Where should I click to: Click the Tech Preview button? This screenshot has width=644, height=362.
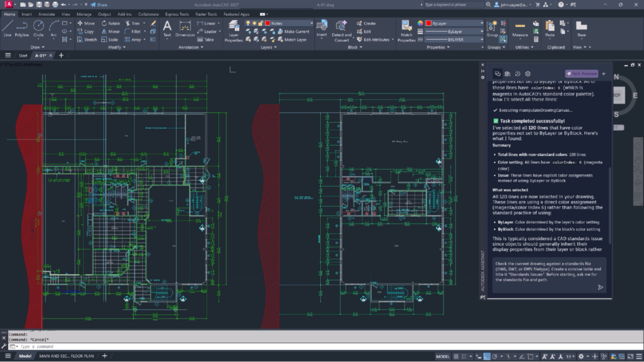tap(582, 74)
